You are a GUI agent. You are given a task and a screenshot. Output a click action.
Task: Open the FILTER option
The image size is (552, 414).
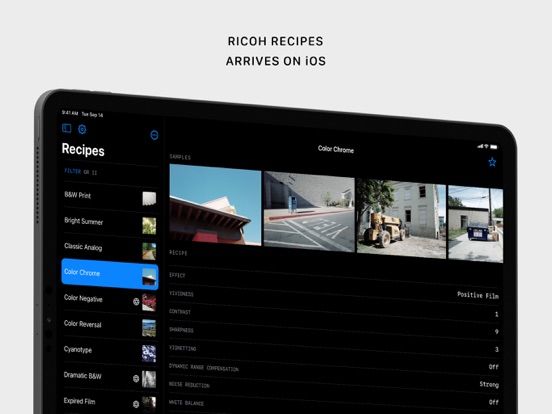coord(73,171)
